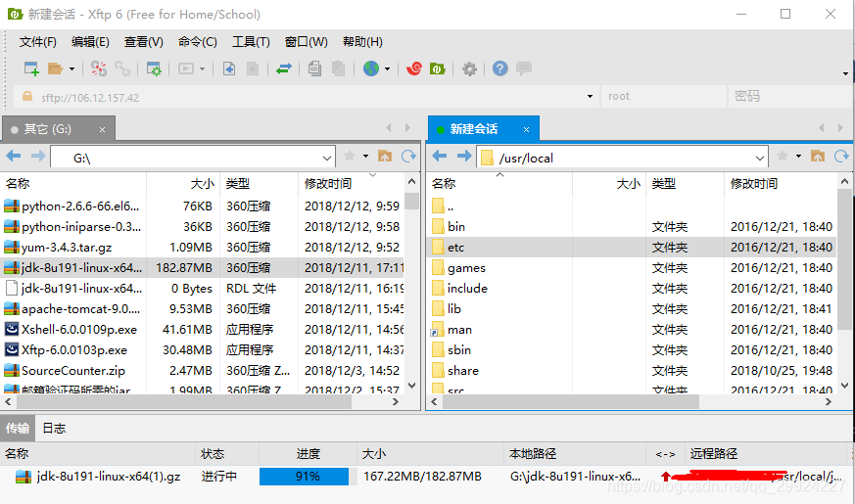
Task: Switch to the 传输 transfers tab
Action: click(x=18, y=429)
